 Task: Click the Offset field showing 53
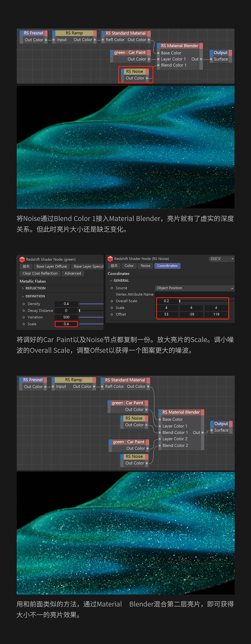[166, 314]
